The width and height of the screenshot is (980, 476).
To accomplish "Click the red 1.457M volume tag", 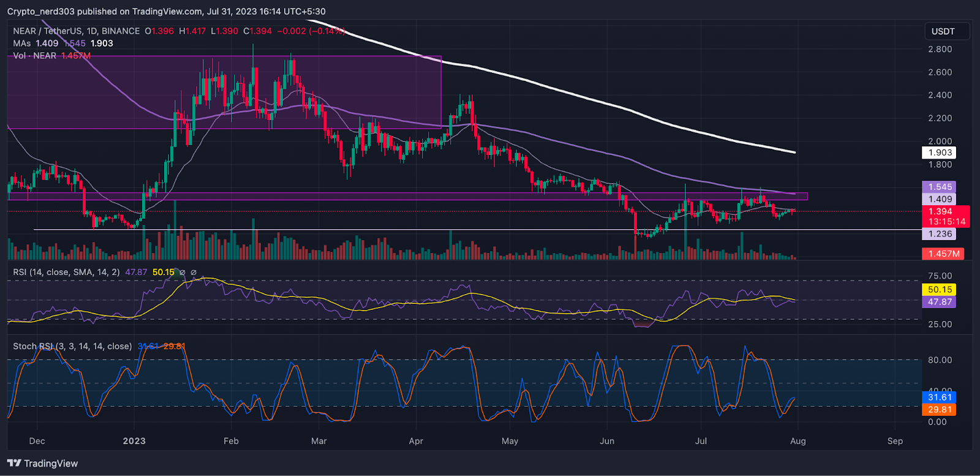I will pyautogui.click(x=943, y=254).
